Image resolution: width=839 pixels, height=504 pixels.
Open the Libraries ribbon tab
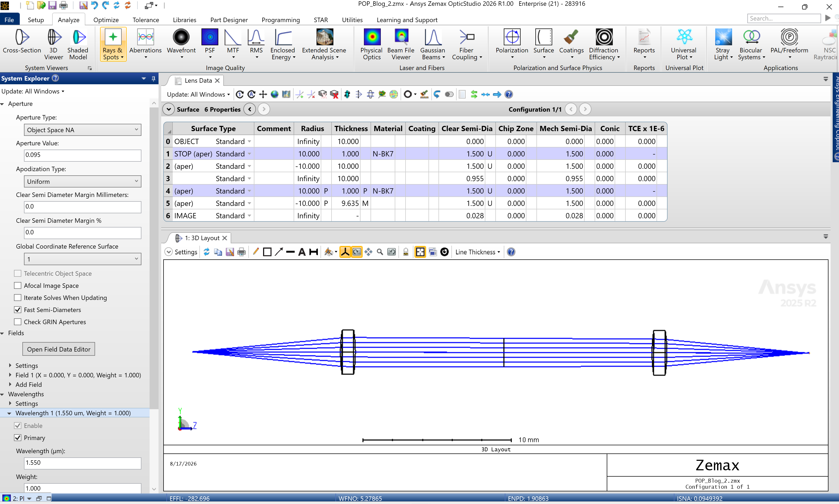point(184,20)
